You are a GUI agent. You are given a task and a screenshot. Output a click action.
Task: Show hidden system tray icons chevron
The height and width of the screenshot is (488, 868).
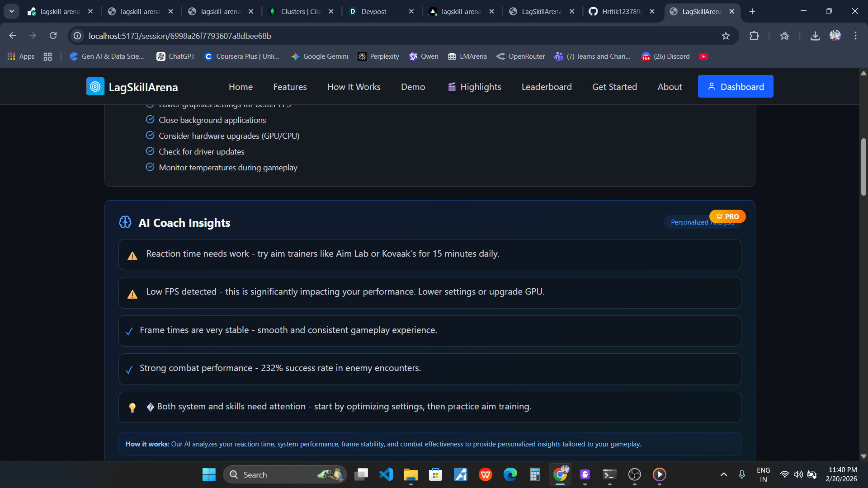point(723,474)
